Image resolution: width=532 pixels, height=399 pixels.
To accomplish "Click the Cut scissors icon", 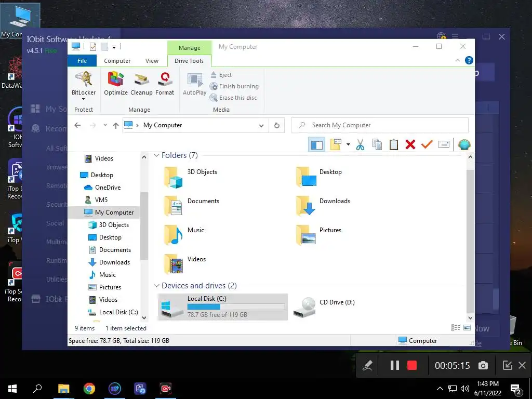I will pyautogui.click(x=361, y=145).
